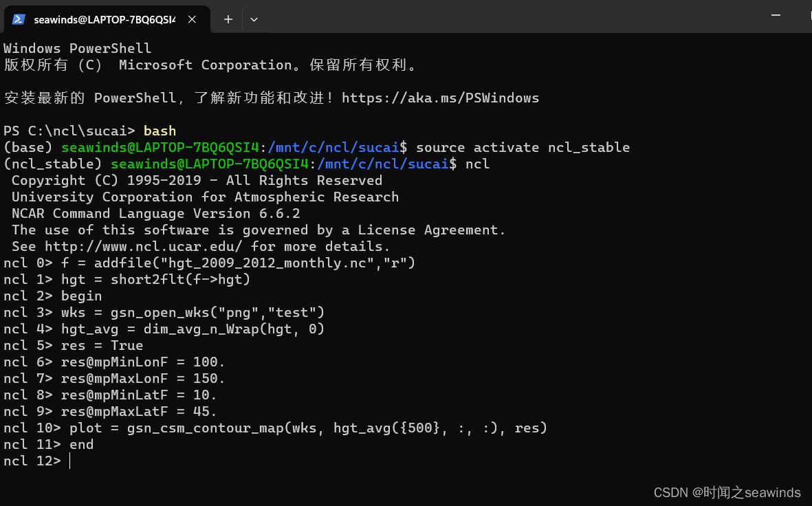
Task: Click the bash command text in yellow
Action: click(x=159, y=131)
